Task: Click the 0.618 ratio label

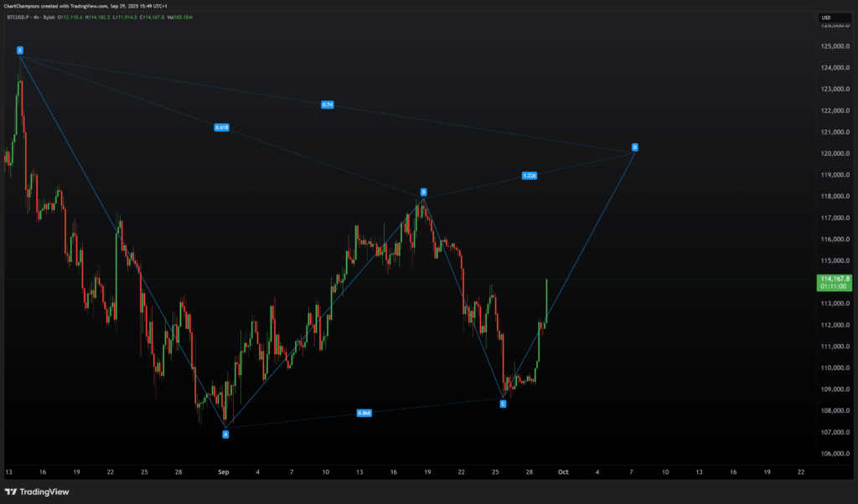Action: click(222, 127)
